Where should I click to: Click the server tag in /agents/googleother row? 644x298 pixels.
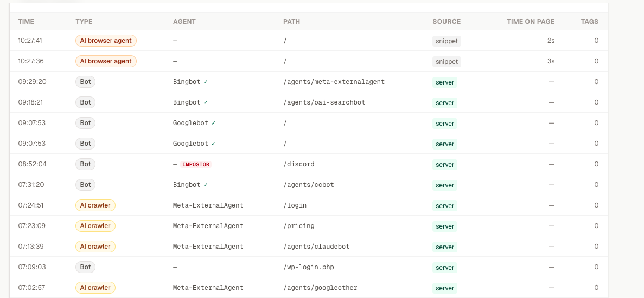point(445,288)
